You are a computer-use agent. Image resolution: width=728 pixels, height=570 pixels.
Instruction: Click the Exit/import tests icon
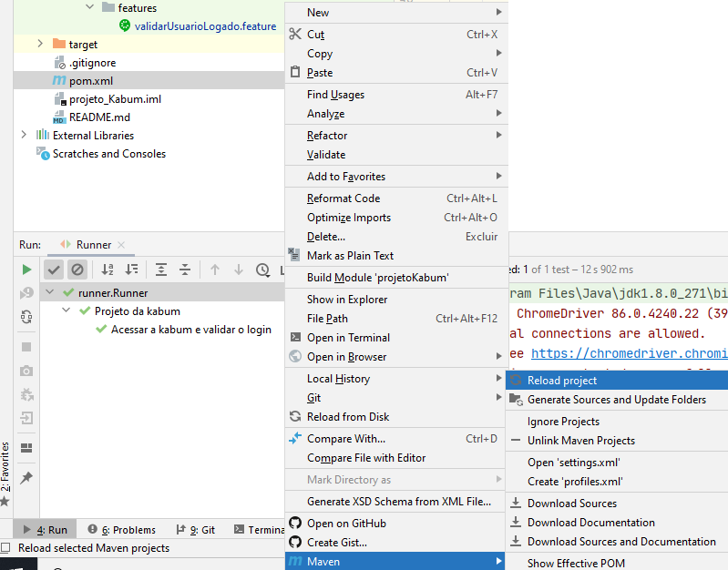(26, 418)
